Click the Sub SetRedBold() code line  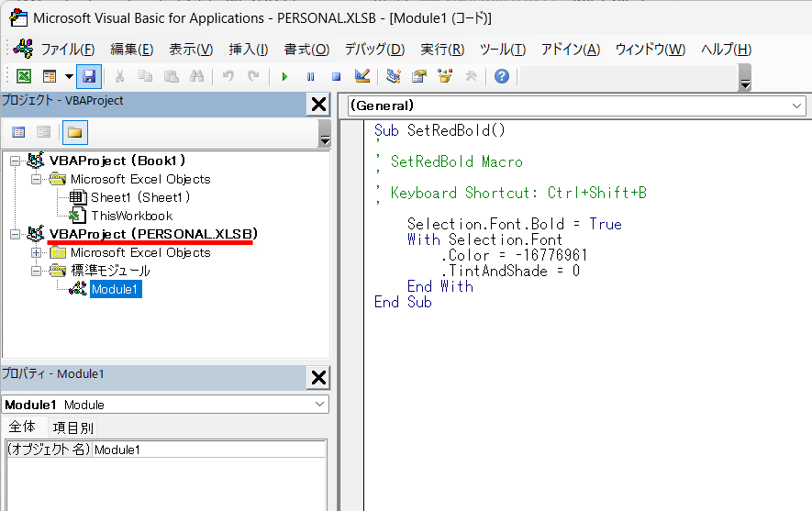439,130
